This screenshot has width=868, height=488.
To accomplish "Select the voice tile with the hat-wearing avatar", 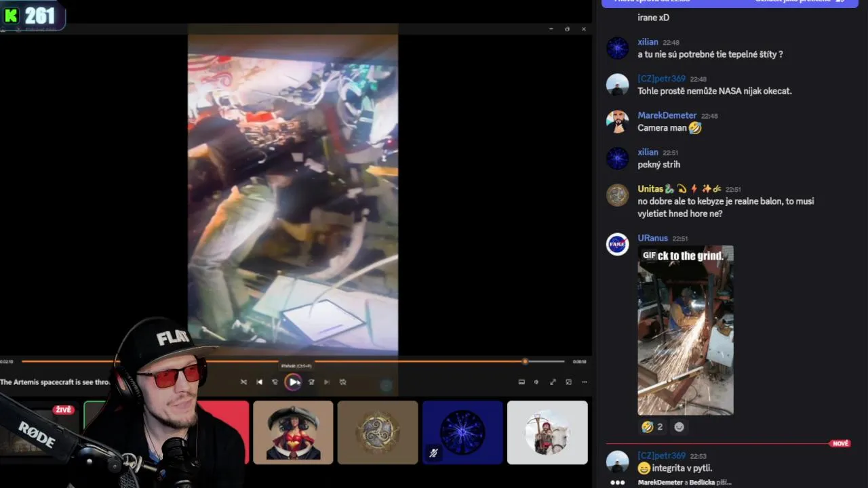I will click(293, 432).
